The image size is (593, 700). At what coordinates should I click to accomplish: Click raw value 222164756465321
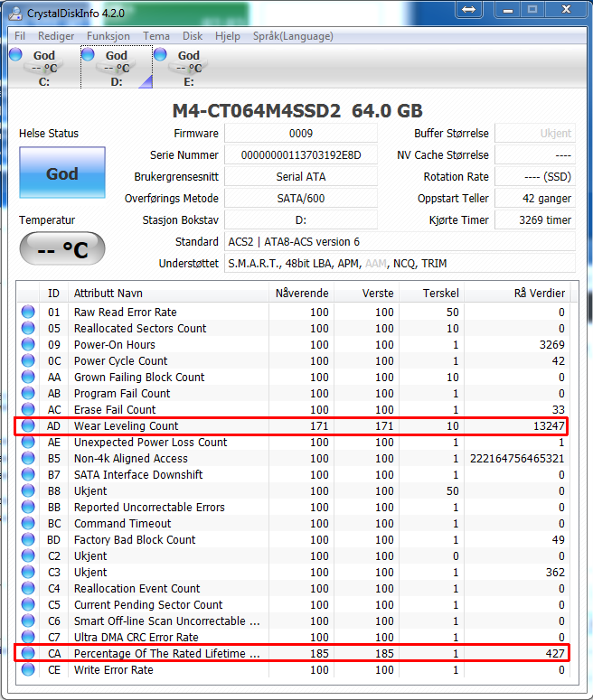(517, 459)
